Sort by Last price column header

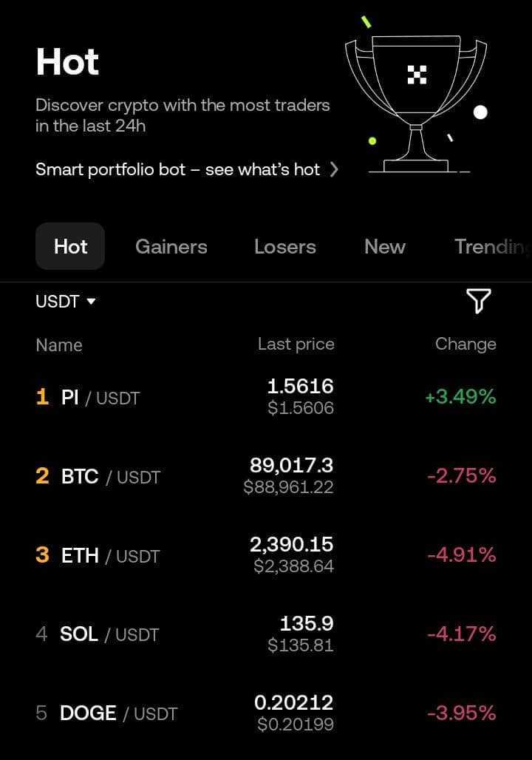pyautogui.click(x=296, y=344)
